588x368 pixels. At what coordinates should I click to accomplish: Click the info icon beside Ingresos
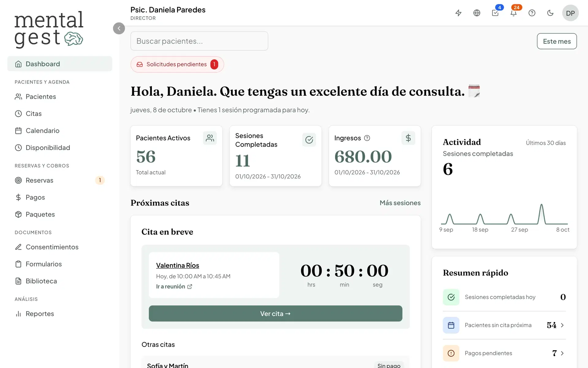367,138
